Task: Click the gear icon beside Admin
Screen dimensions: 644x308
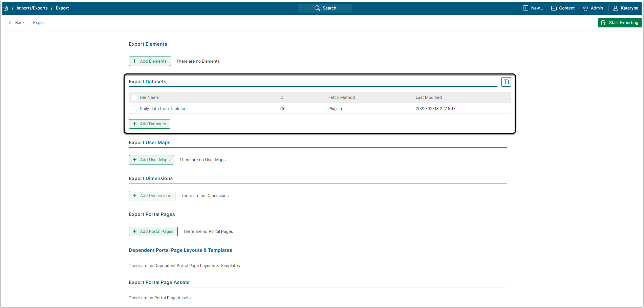Action: coord(585,8)
